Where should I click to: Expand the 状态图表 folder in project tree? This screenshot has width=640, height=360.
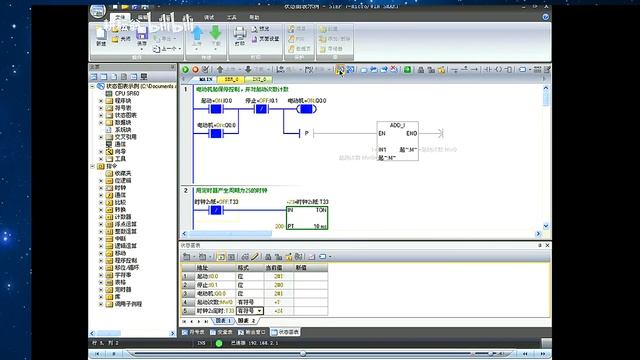pos(101,115)
